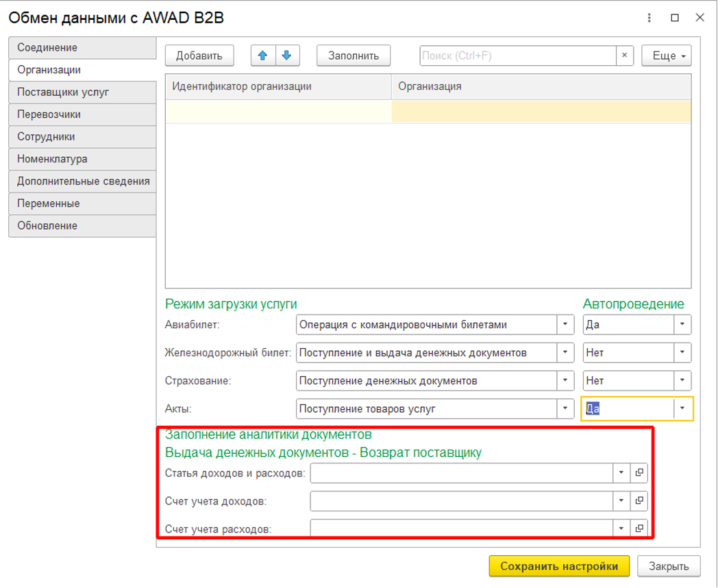The height and width of the screenshot is (588, 718).
Task: Move row down with arrow icon
Action: [286, 56]
